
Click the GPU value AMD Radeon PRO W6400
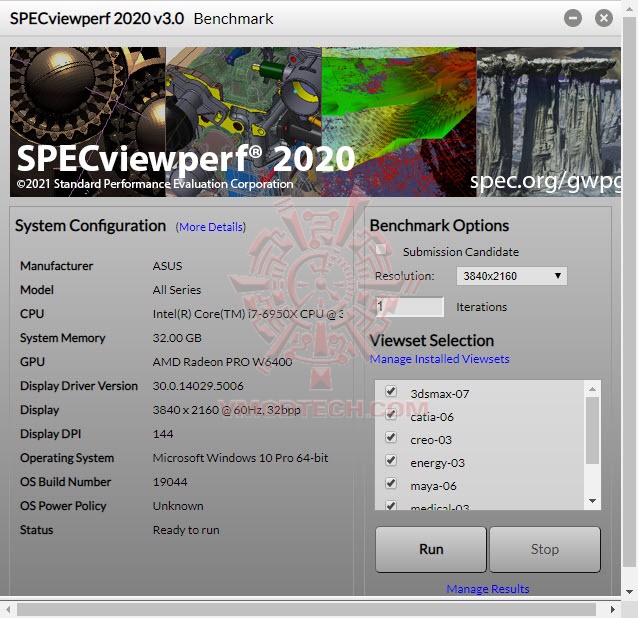pos(222,362)
